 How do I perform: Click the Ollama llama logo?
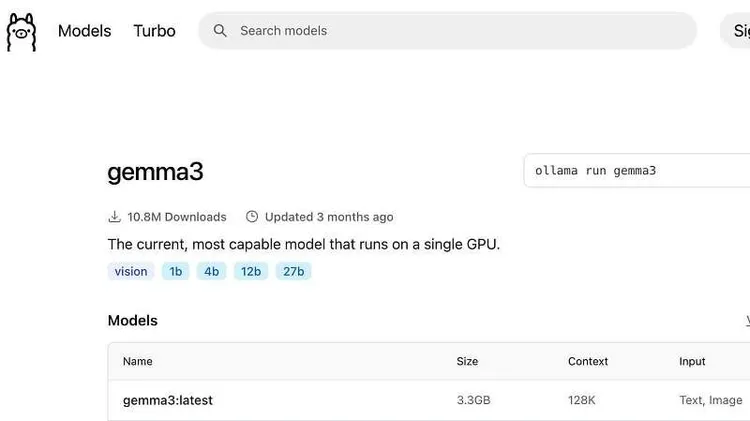point(21,31)
